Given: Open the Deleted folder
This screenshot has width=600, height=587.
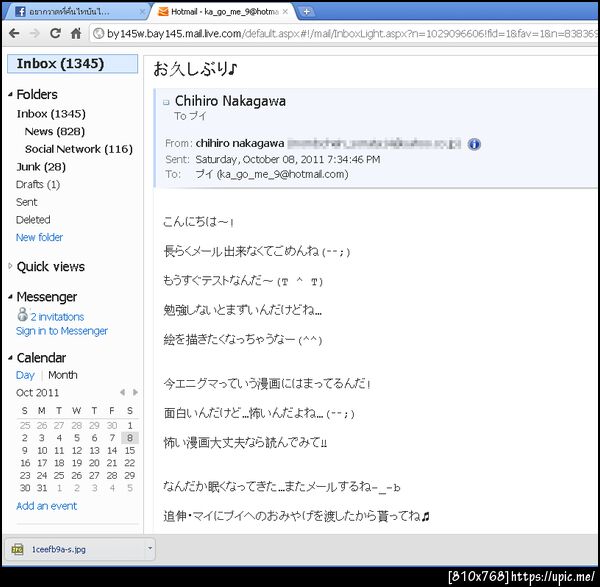Looking at the screenshot, I should point(33,220).
